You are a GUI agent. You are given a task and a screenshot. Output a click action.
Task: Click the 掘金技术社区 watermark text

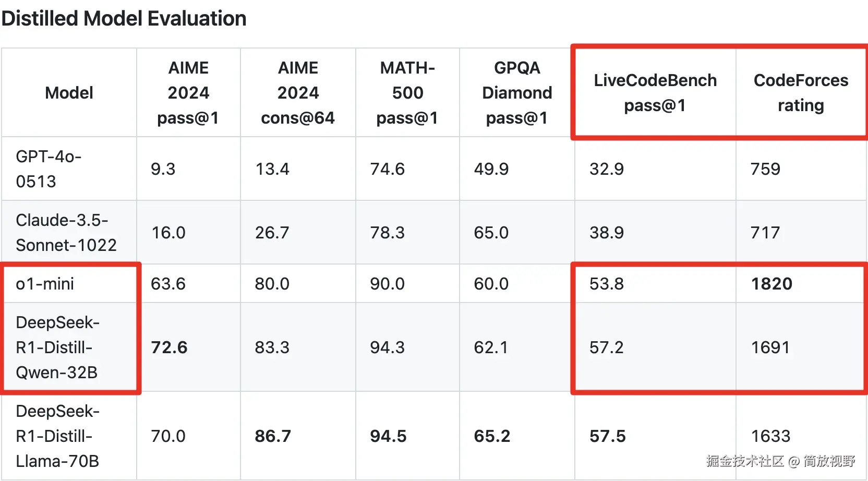(745, 461)
